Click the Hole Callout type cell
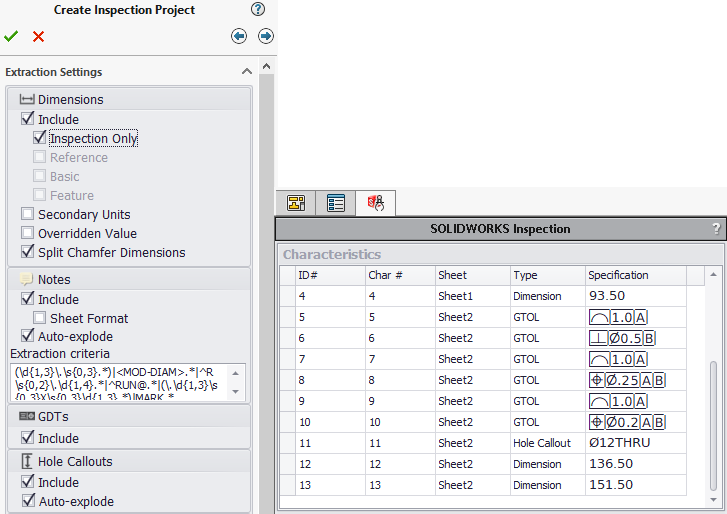The width and height of the screenshot is (727, 514). [548, 443]
